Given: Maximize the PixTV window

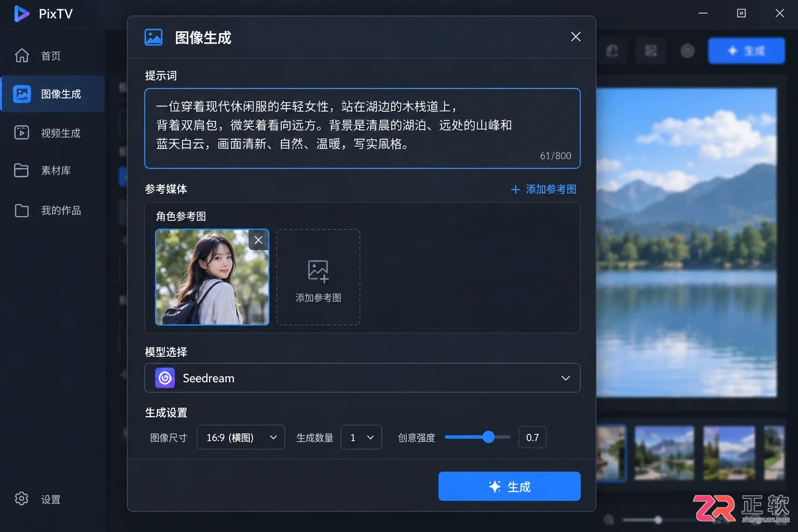Looking at the screenshot, I should pos(741,13).
